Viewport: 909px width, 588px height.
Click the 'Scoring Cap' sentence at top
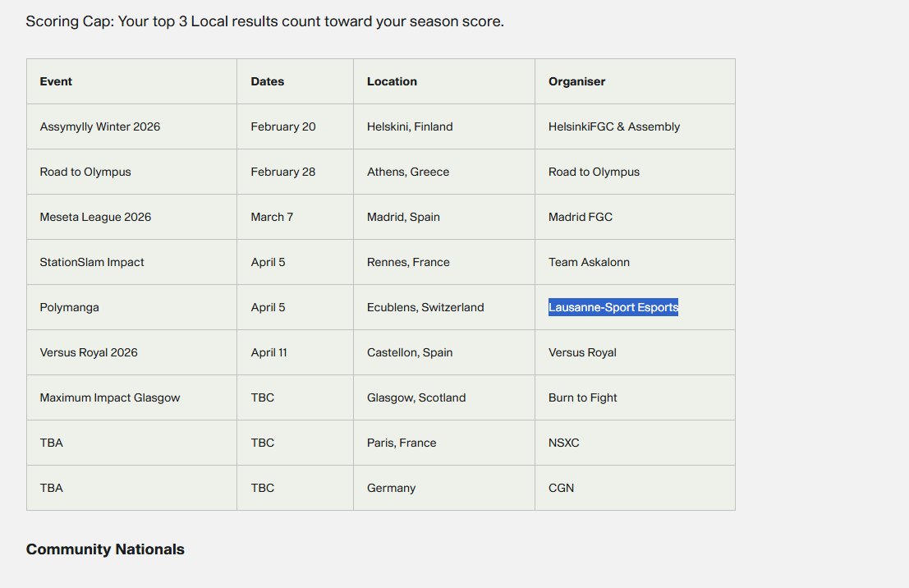click(265, 21)
